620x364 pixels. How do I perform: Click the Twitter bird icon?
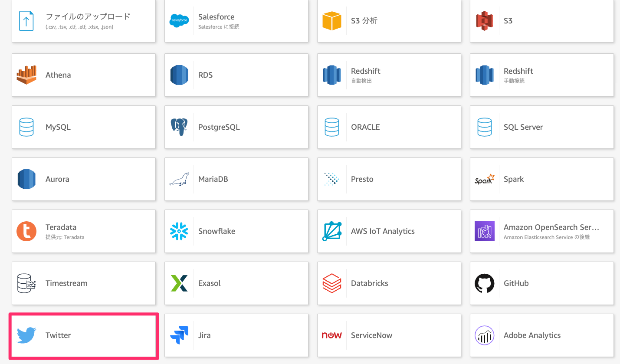click(x=26, y=335)
